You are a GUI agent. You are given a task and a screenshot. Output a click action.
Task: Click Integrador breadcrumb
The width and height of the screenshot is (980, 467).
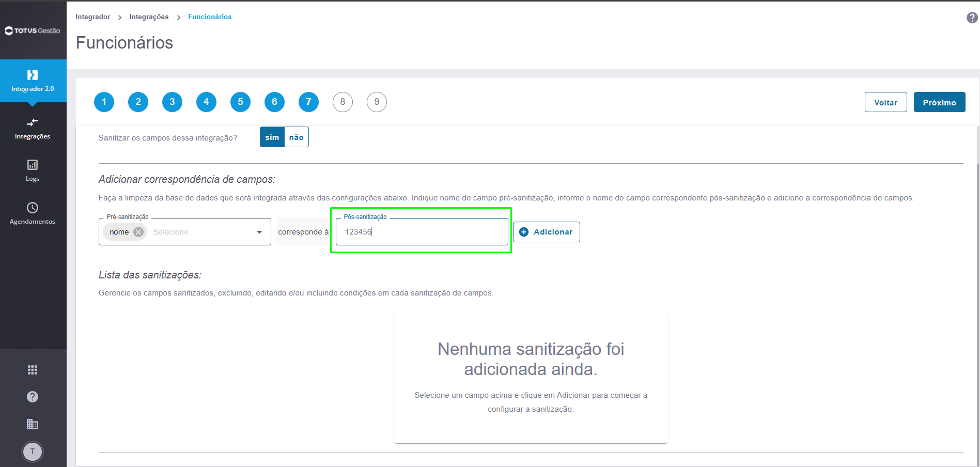(93, 17)
